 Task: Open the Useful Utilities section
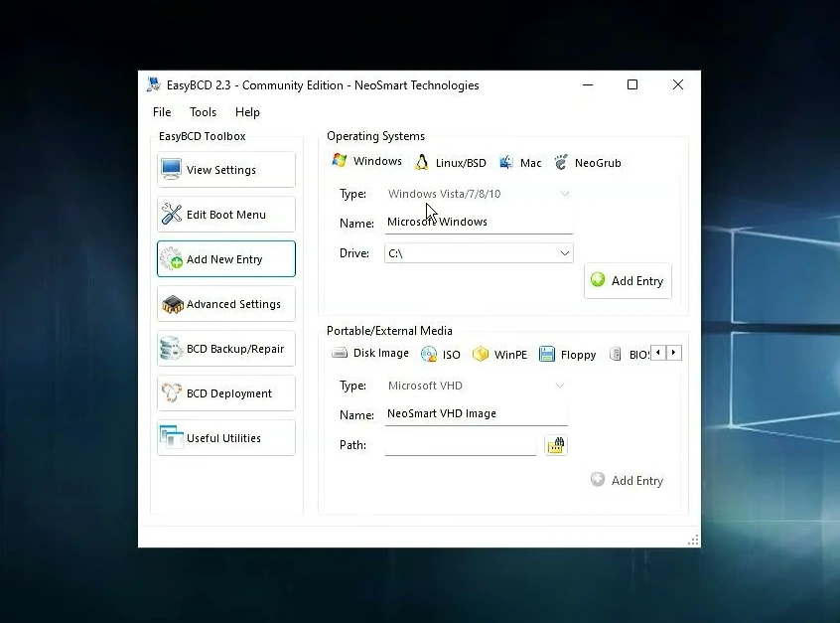226,438
